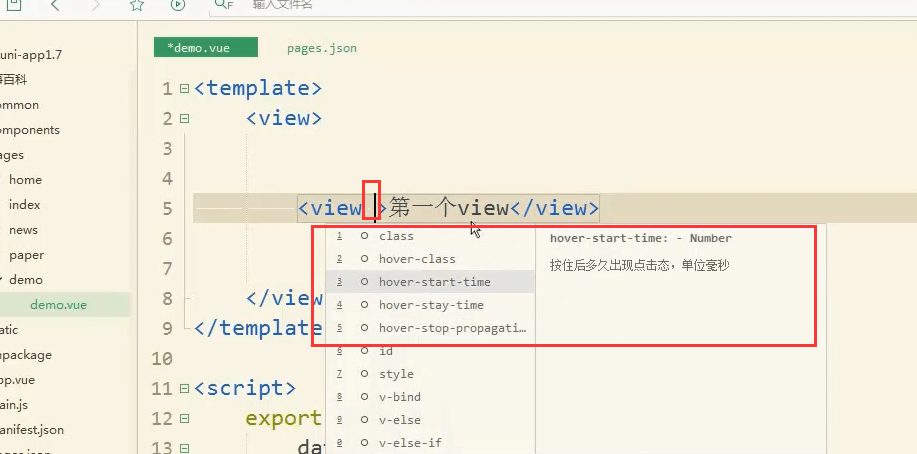The image size is (917, 454).
Task: Click the <view> tag on line 2
Action: [284, 118]
